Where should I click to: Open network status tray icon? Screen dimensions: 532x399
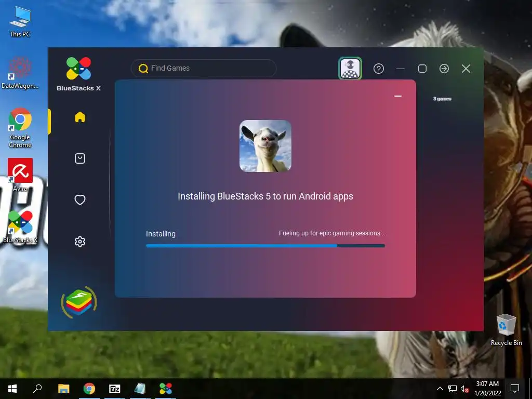(453, 389)
